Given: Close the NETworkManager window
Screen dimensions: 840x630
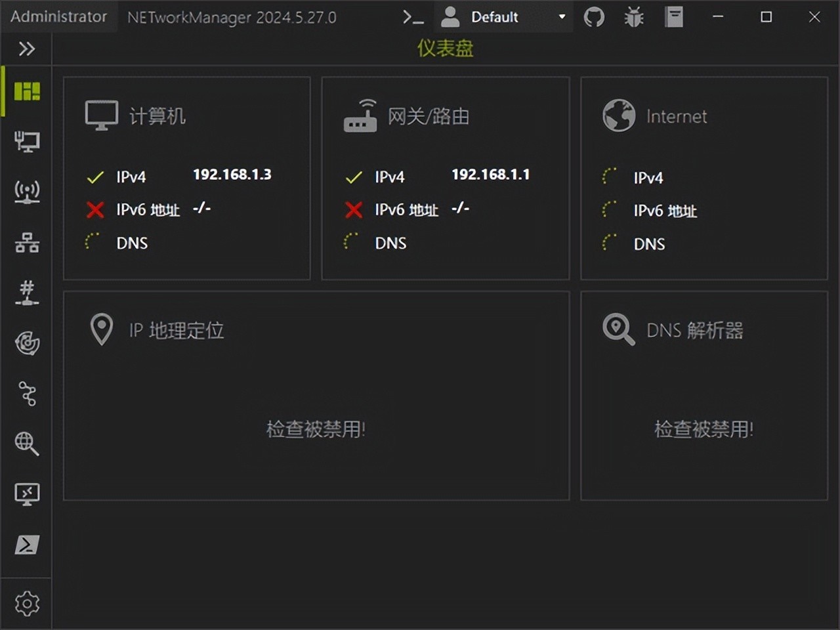Looking at the screenshot, I should click(814, 17).
